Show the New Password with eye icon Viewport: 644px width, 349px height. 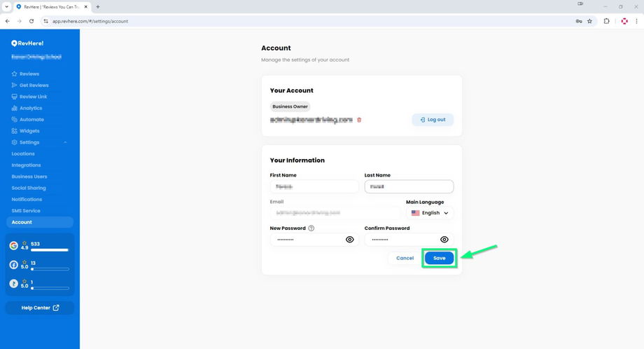pos(349,240)
